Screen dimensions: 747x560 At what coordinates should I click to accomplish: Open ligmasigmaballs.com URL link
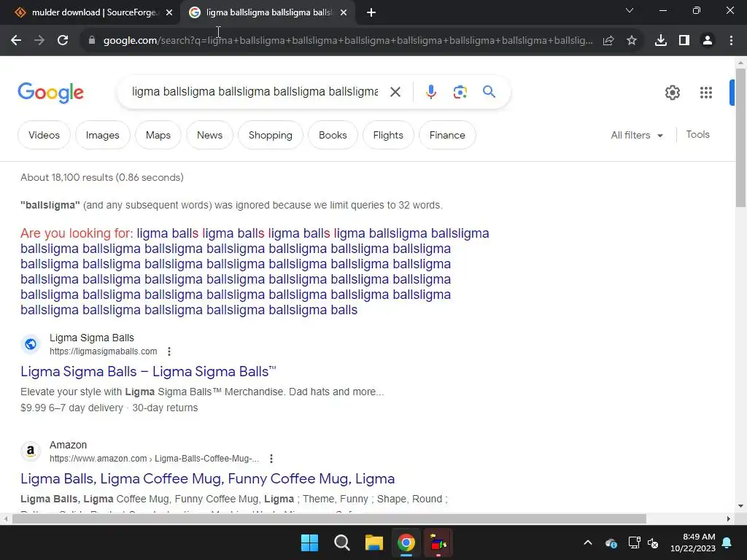104,351
